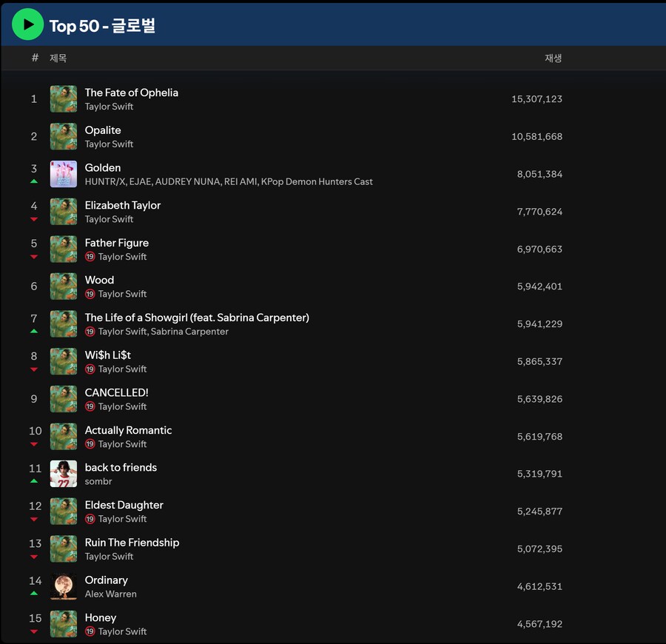Click the Ordinary album cover
The image size is (666, 644).
64,586
